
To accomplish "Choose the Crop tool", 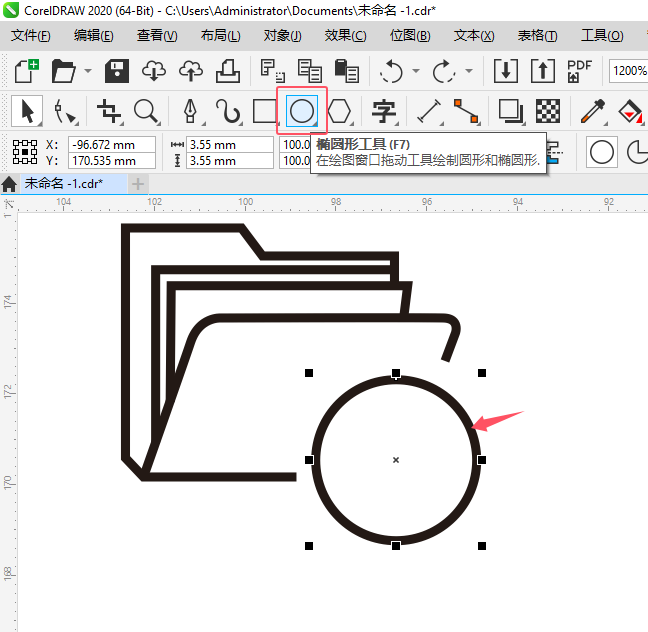I will pos(108,111).
